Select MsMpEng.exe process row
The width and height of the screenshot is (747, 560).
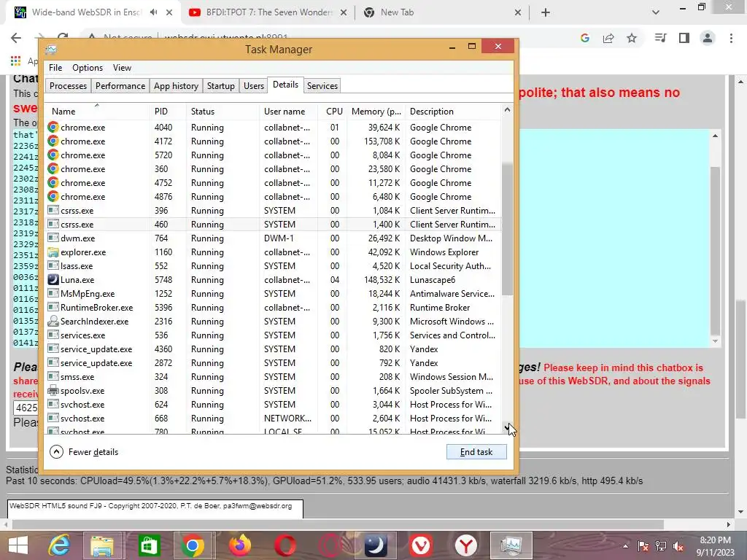pos(274,294)
